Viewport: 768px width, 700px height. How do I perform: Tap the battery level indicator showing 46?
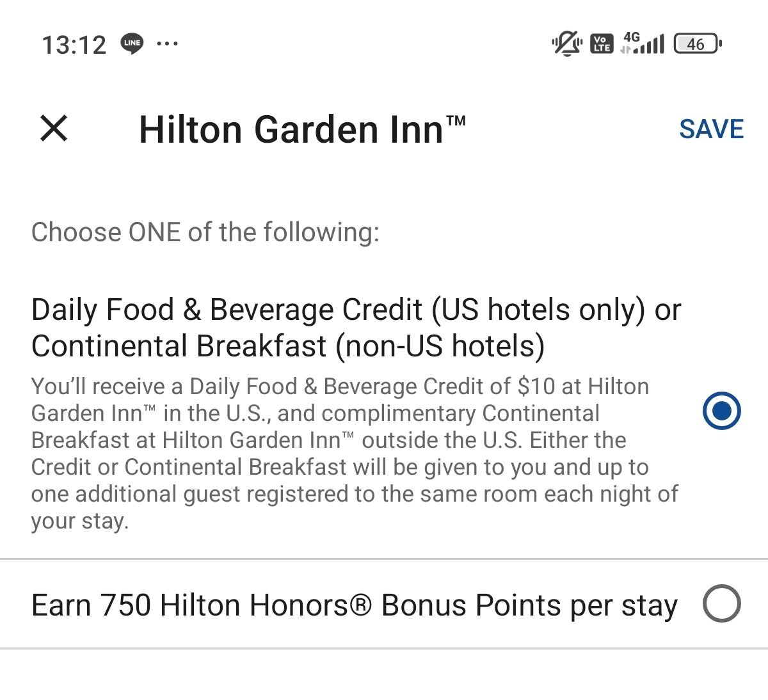point(697,44)
